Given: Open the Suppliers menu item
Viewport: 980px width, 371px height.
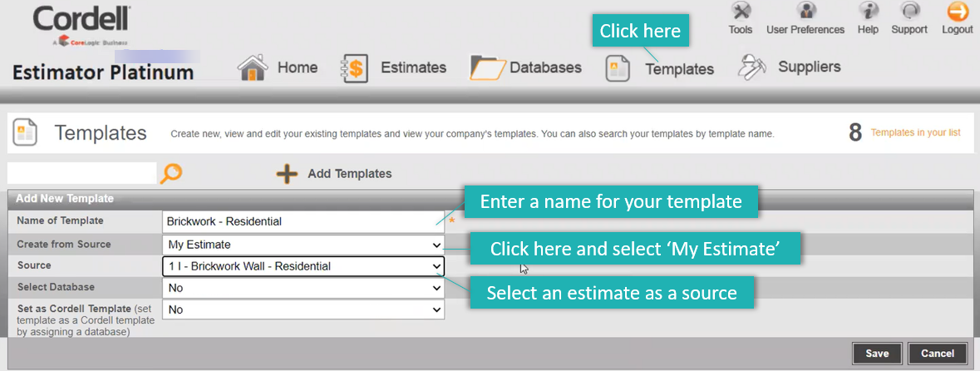Looking at the screenshot, I should (810, 67).
